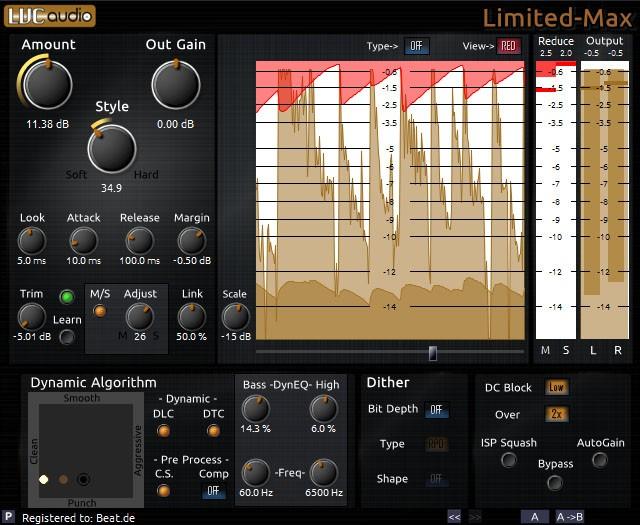Enable the Learn button under green LED

[x=67, y=337]
